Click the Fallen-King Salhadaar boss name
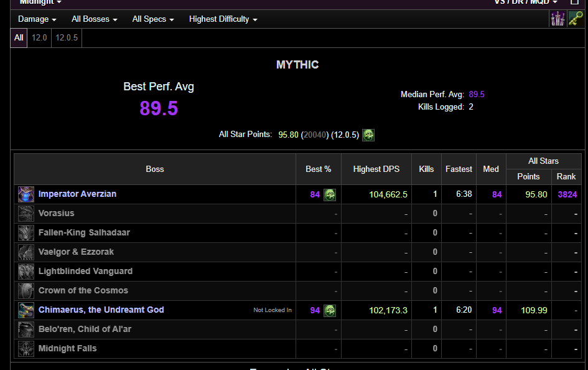588x370 pixels. (84, 233)
